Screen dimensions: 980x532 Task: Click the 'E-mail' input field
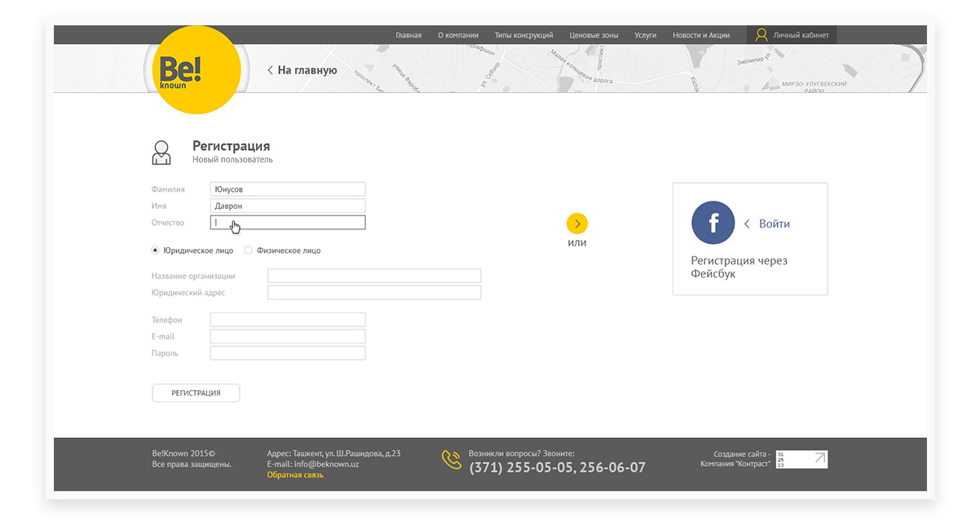288,336
